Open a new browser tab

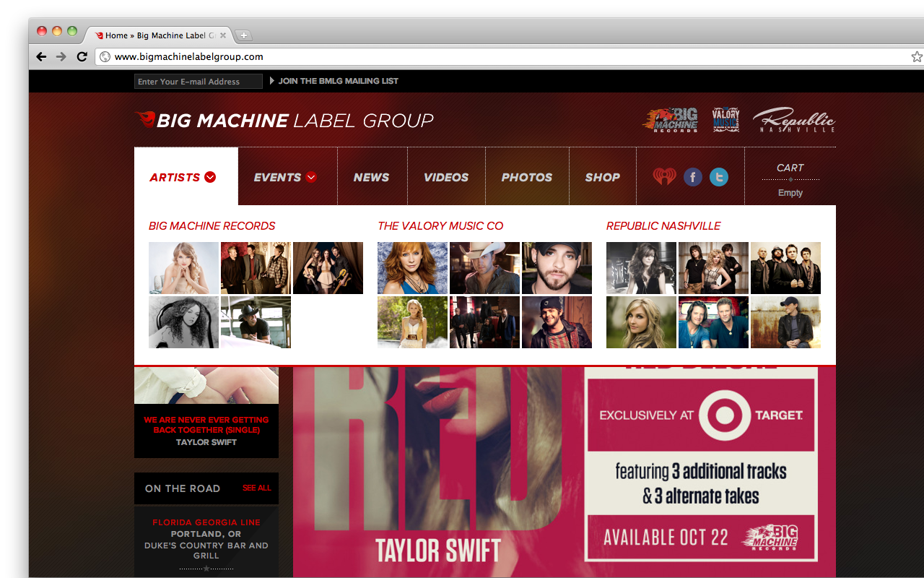(x=243, y=35)
